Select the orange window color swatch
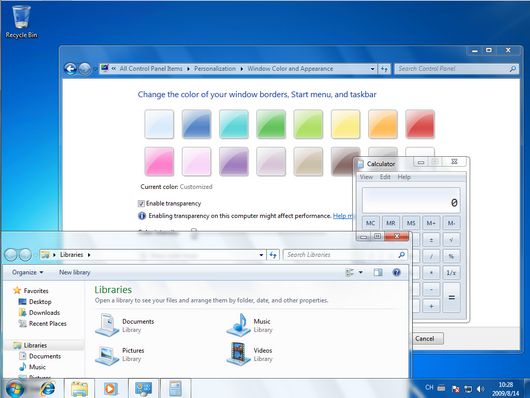Screen dimensions: 530x398 [383, 124]
